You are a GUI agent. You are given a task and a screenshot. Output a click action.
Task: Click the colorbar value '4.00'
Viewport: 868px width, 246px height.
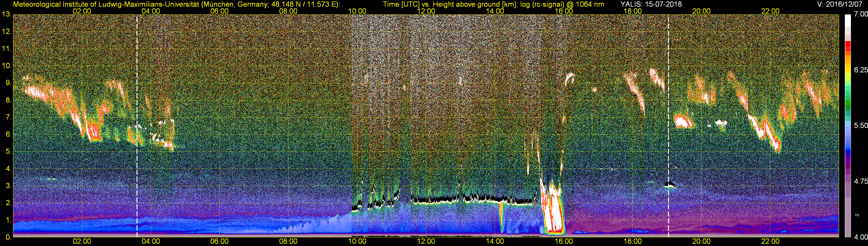[x=861, y=237]
